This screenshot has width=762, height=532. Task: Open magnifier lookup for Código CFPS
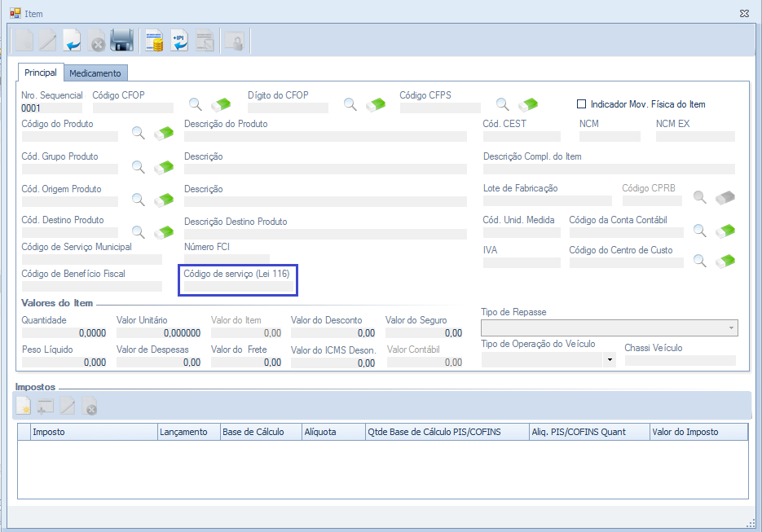click(x=503, y=104)
